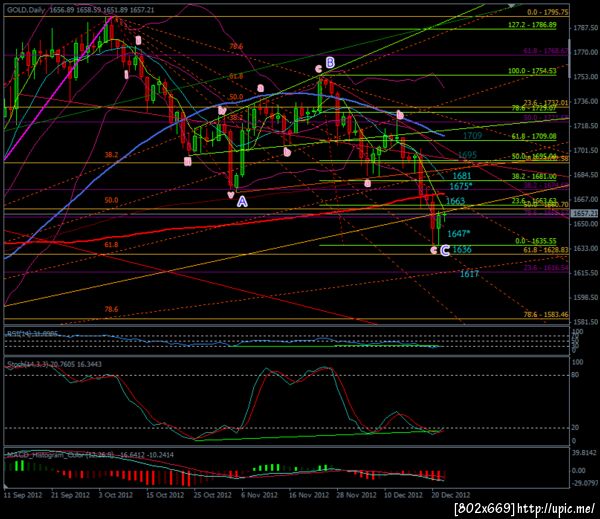Click the 1617 target annotation
The width and height of the screenshot is (600, 519).
[x=469, y=274]
